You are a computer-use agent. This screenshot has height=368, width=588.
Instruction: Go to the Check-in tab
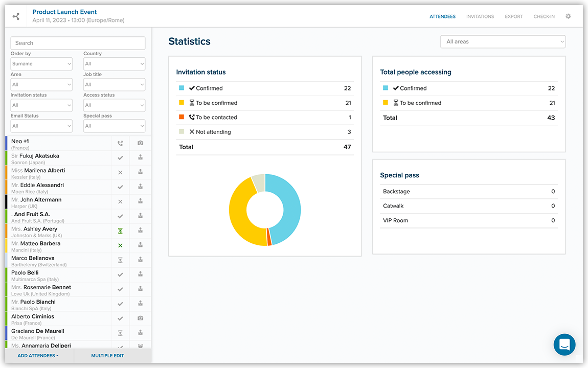(544, 16)
